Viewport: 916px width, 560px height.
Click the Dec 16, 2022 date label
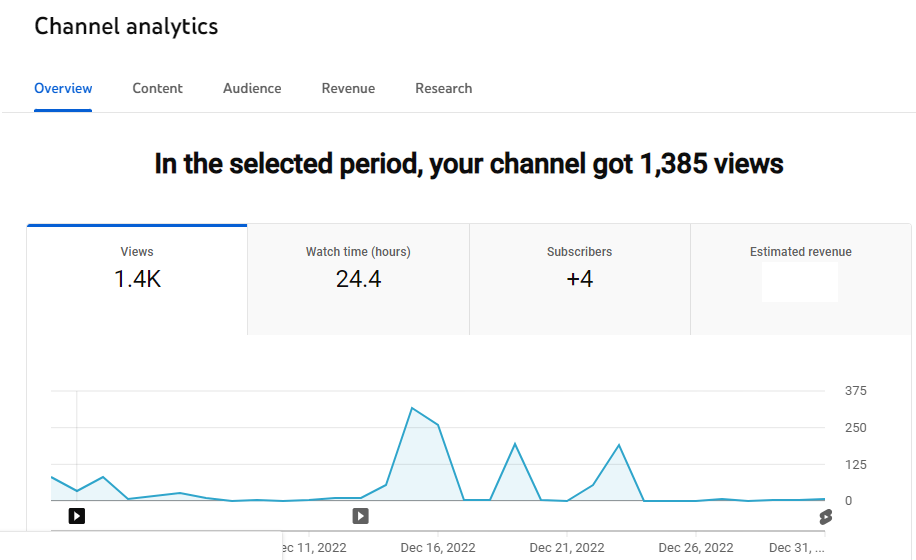coord(438,547)
